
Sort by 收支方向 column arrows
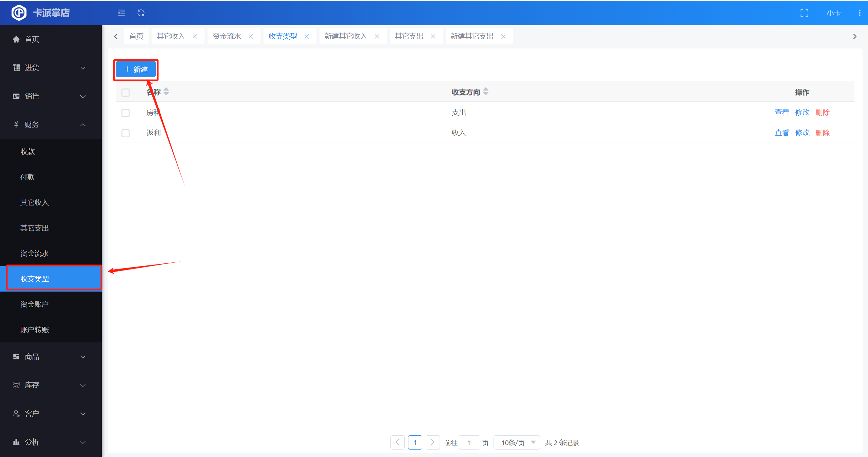(x=486, y=92)
